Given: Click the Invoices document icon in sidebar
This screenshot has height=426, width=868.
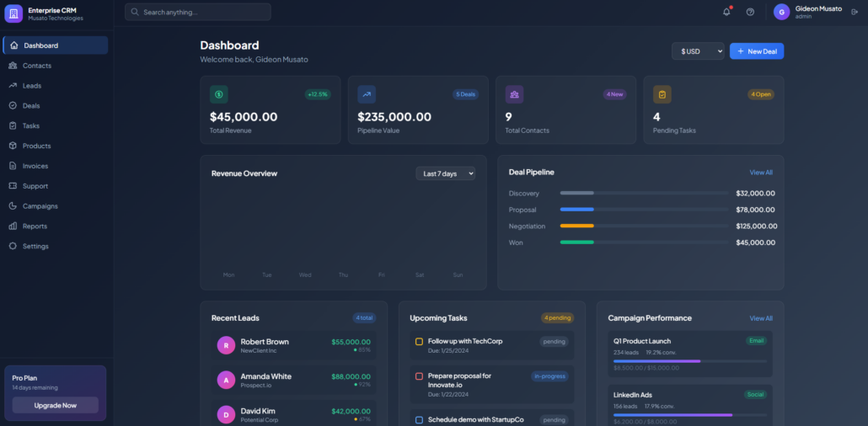Looking at the screenshot, I should [x=13, y=166].
